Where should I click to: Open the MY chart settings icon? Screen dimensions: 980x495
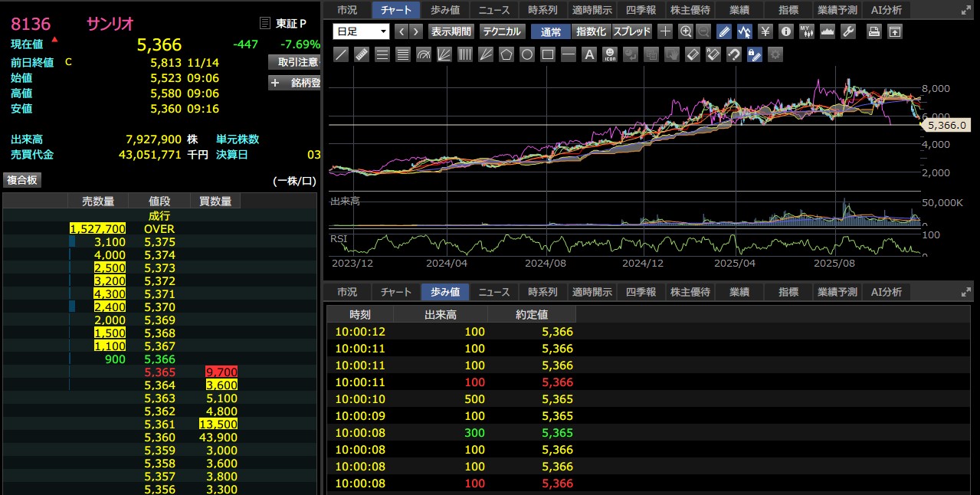coord(807,31)
